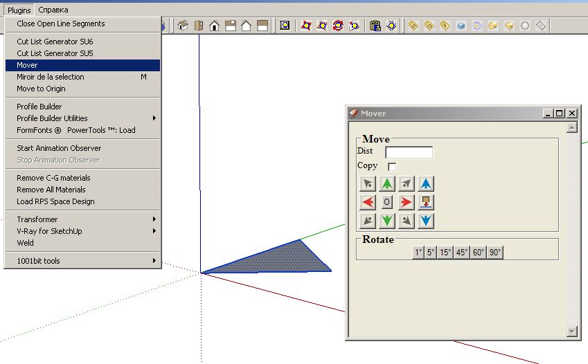
Task: Click the drop-to-ground icon in Mover
Action: [x=426, y=202]
